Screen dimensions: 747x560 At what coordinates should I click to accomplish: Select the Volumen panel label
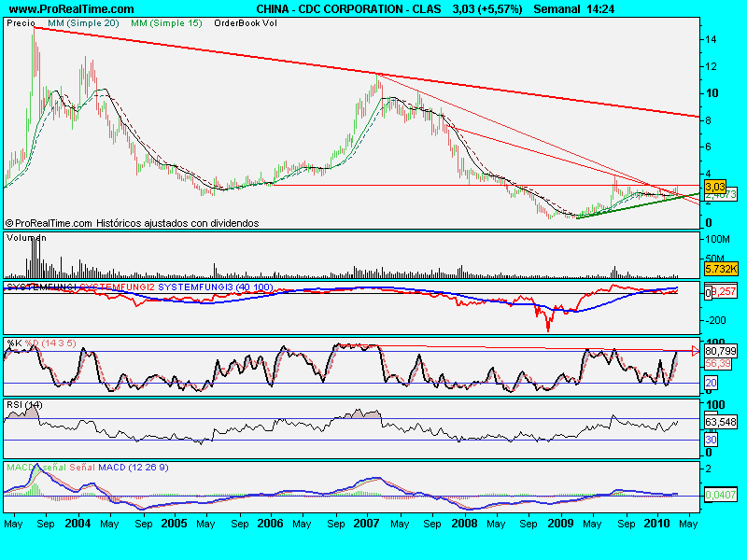26,238
